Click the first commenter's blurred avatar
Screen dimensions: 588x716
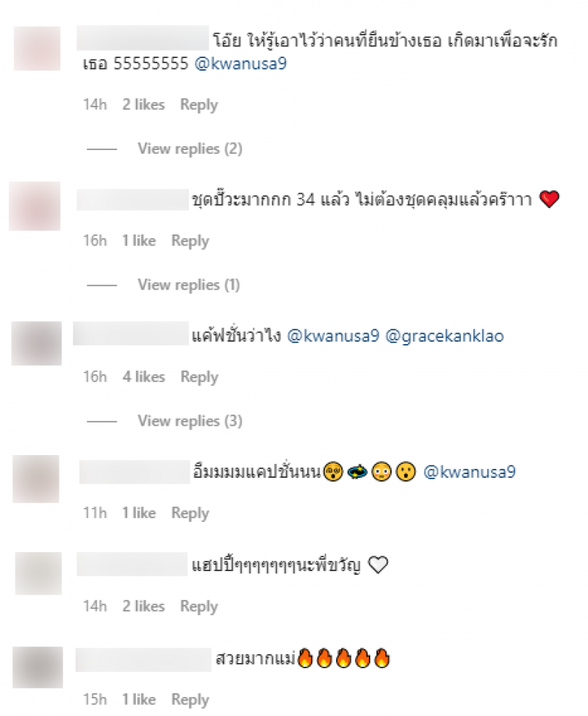(x=37, y=49)
